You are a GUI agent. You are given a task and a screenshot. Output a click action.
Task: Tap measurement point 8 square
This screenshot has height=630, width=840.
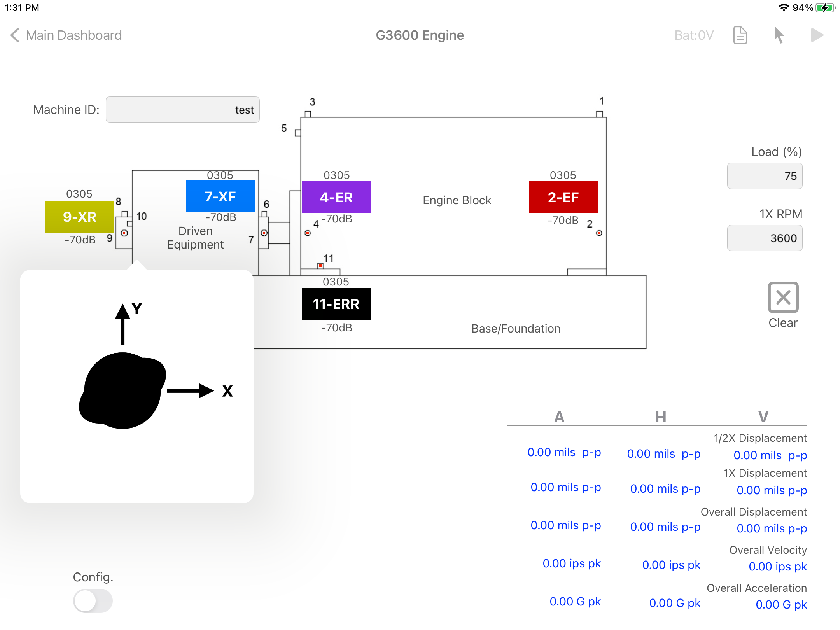pyautogui.click(x=125, y=214)
